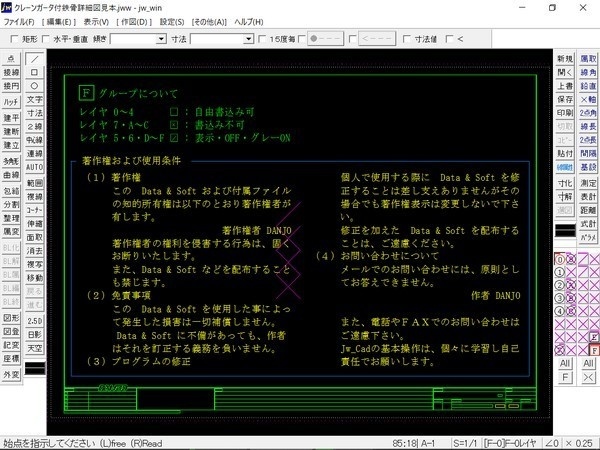The image size is (600, 450).
Task: Choose the 2線 double-line tool
Action: tap(34, 126)
